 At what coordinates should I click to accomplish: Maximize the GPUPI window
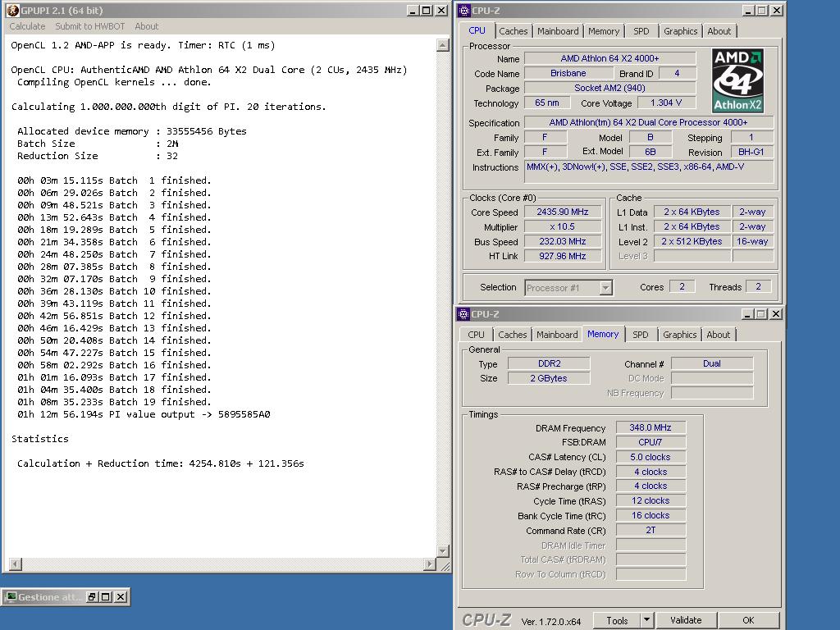tap(427, 10)
